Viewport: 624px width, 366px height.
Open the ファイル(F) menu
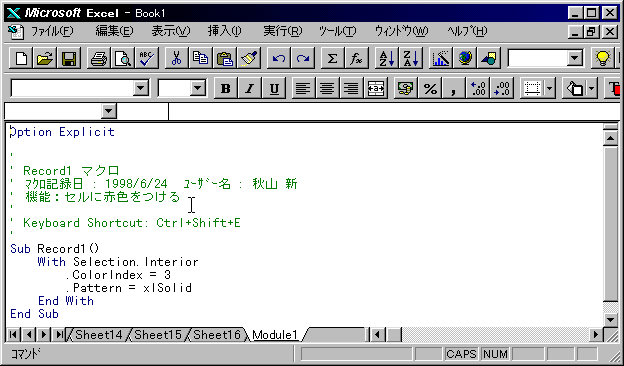coord(52,31)
